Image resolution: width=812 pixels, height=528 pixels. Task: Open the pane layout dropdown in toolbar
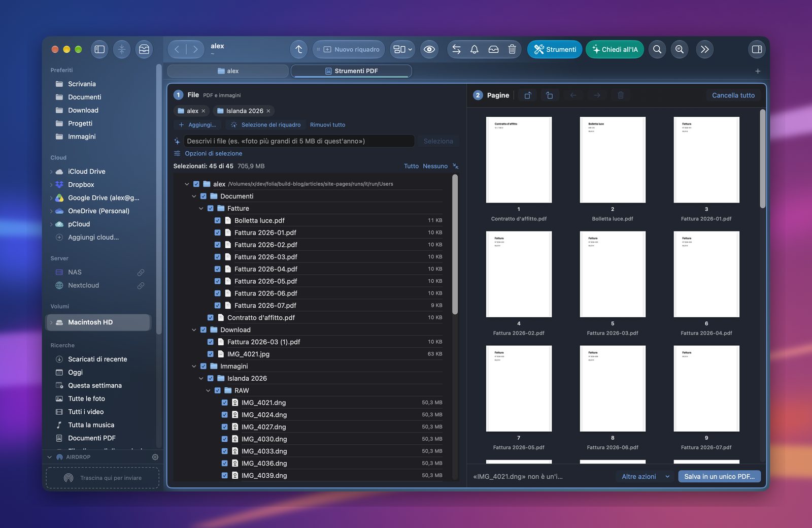click(403, 49)
